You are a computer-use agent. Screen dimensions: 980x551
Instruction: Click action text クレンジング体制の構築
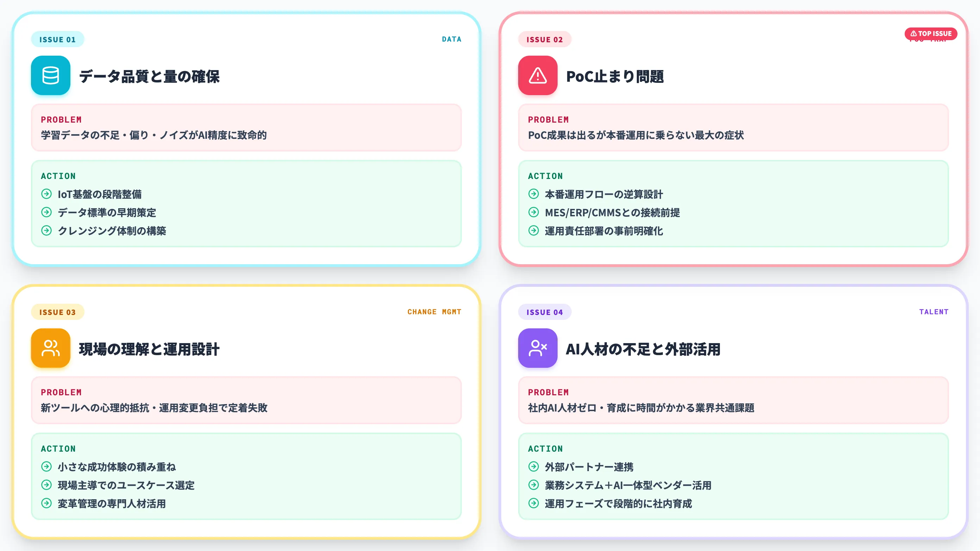(112, 231)
